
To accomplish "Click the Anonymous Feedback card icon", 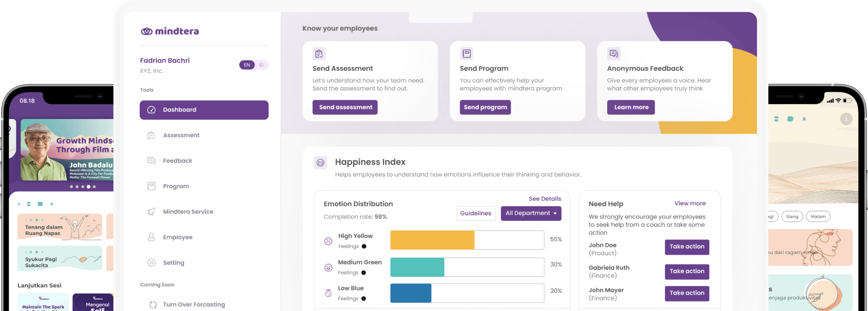I will tap(614, 54).
